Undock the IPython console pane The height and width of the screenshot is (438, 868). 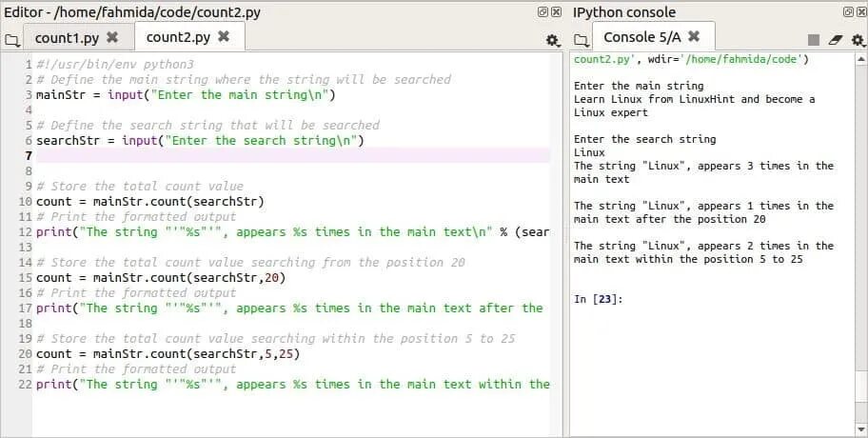point(848,11)
